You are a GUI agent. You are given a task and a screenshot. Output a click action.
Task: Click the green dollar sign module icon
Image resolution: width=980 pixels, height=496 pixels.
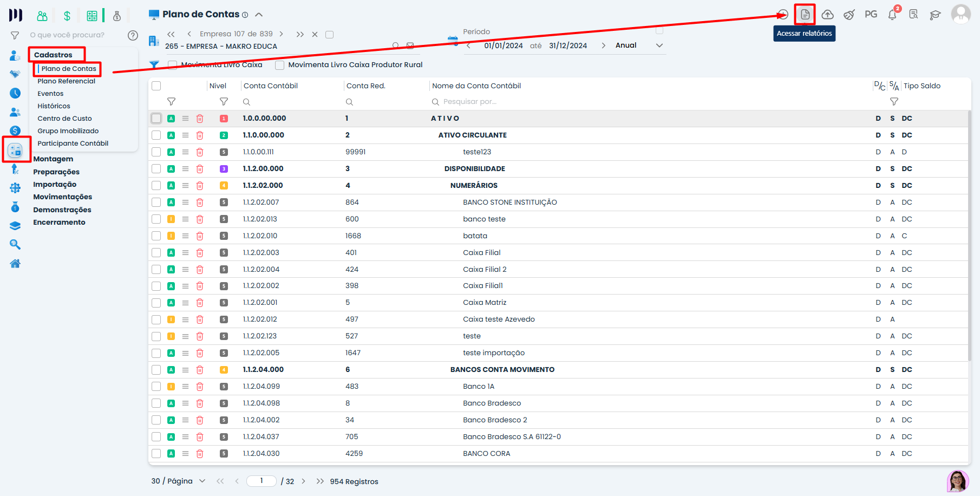67,16
